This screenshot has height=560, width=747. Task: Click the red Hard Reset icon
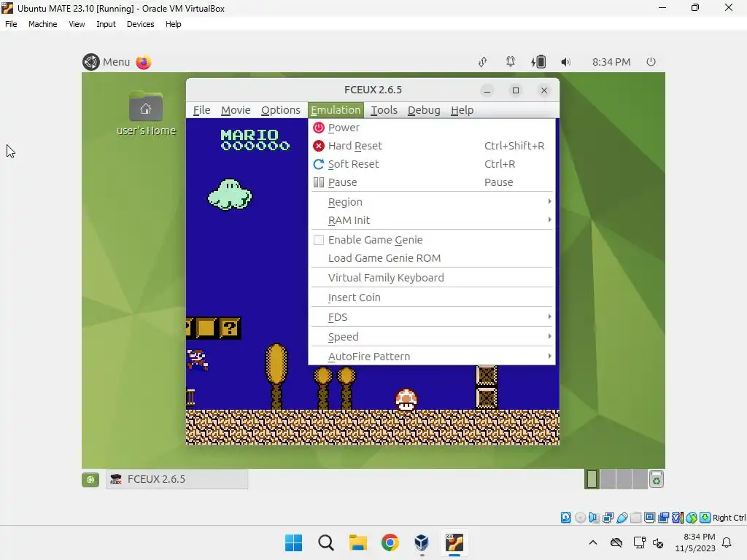click(319, 146)
